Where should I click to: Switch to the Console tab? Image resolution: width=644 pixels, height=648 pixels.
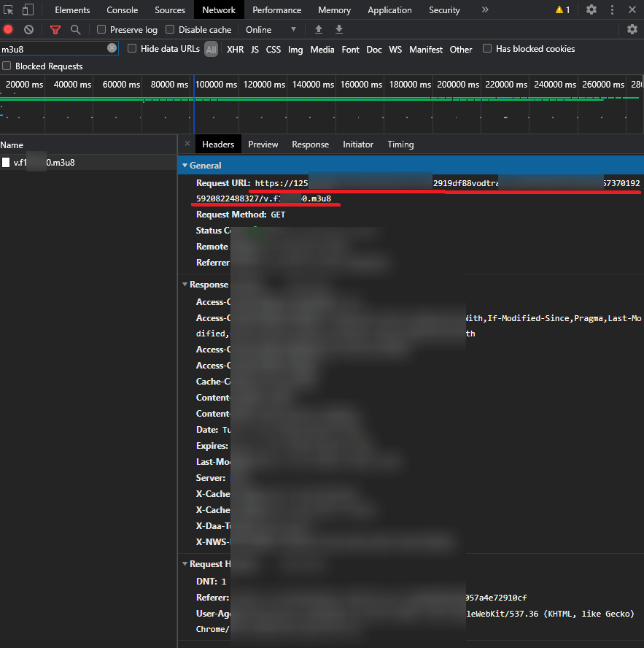pyautogui.click(x=122, y=10)
